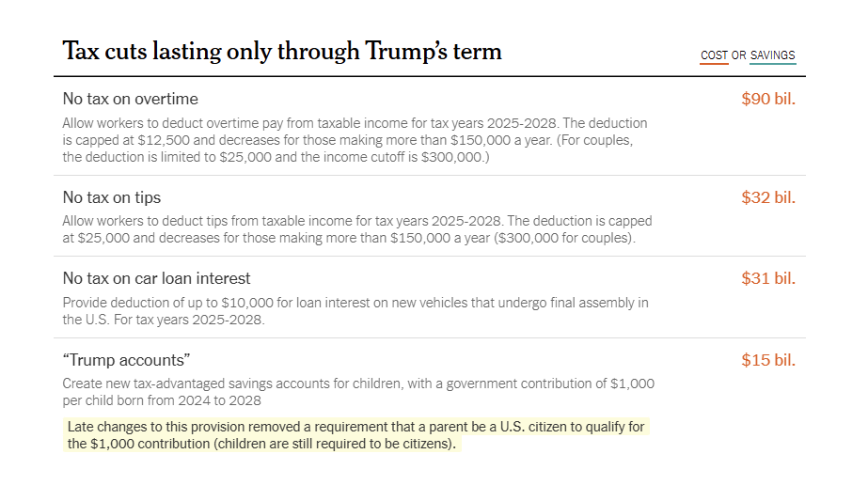Click the overtime deduction description paragraph
The height and width of the screenshot is (501, 868).
355,140
